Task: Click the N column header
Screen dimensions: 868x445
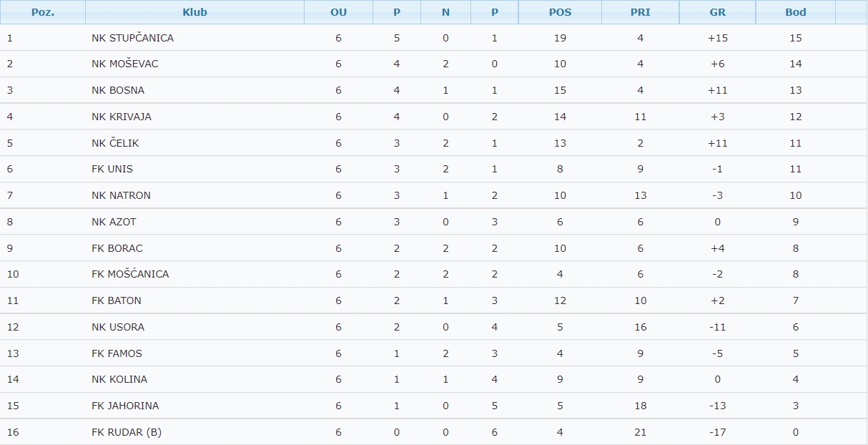Action: click(x=445, y=12)
